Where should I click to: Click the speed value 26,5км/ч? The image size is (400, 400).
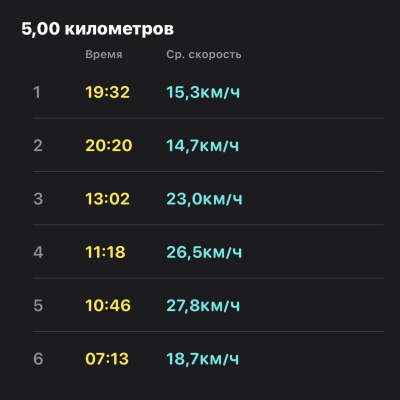click(x=204, y=252)
